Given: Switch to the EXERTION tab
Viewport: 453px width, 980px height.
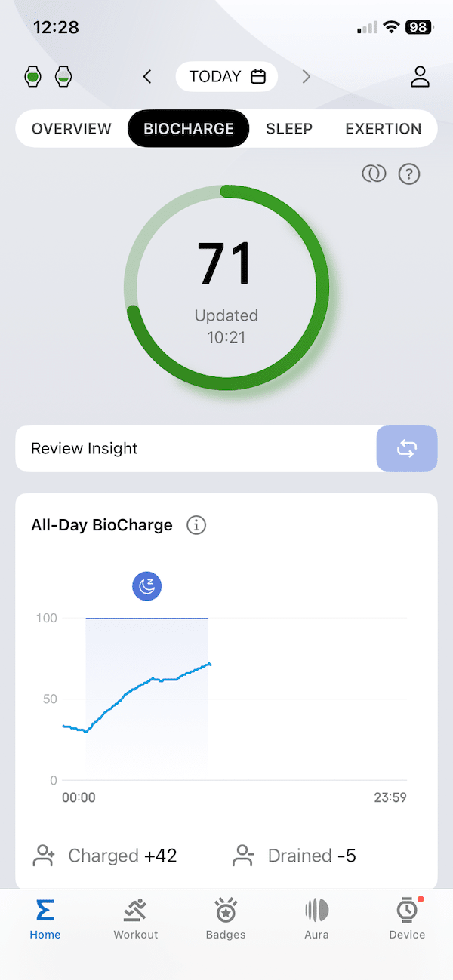Looking at the screenshot, I should 384,129.
